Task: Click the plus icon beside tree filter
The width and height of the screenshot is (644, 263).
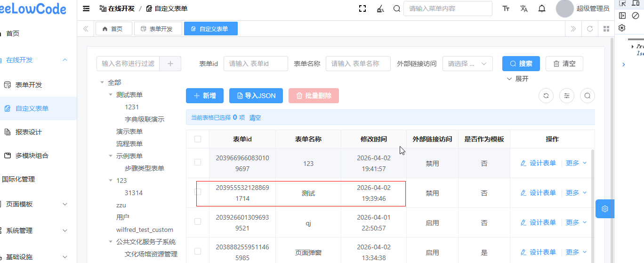Action: (x=170, y=64)
